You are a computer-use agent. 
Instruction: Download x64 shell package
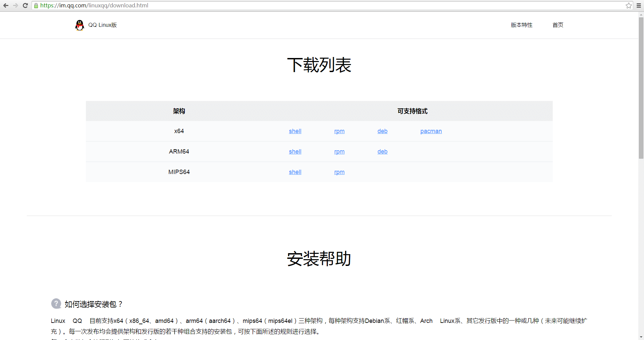(x=295, y=131)
